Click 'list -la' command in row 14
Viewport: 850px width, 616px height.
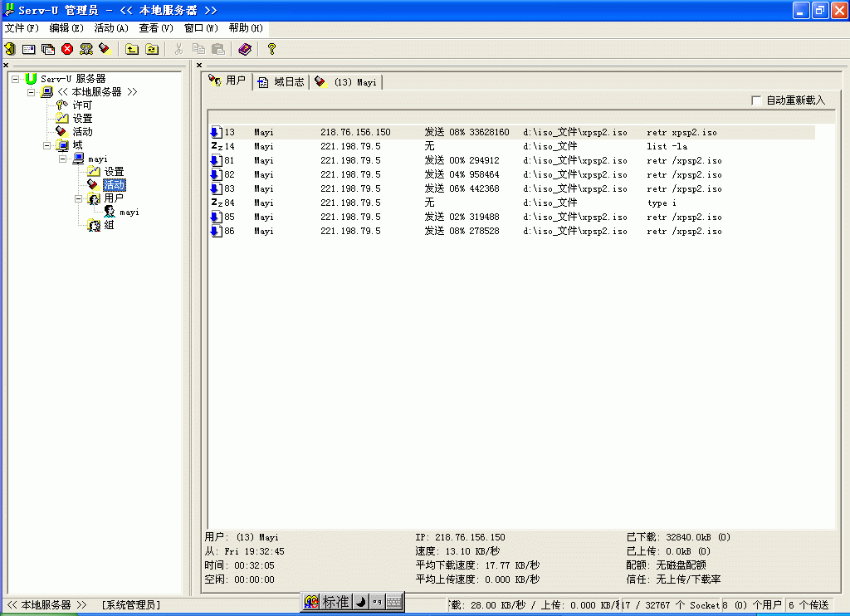tap(667, 146)
